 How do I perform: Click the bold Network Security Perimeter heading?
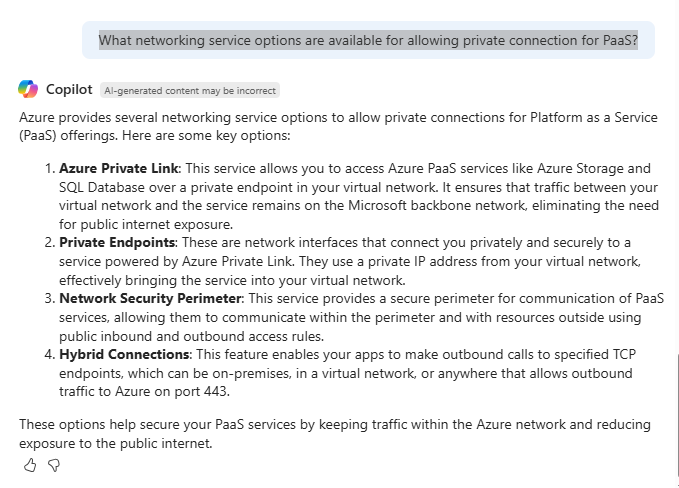[150, 298]
